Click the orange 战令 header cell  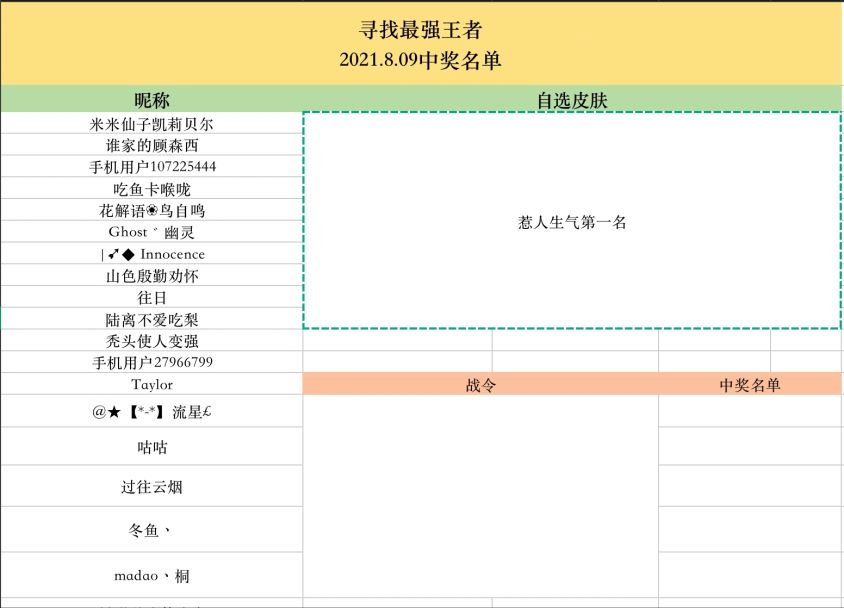[x=480, y=385]
